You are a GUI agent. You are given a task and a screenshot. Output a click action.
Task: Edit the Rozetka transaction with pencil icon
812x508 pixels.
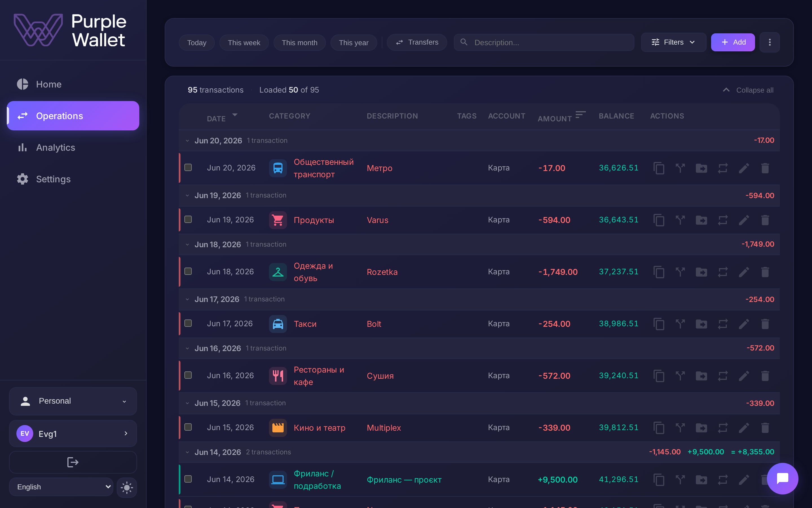point(744,272)
